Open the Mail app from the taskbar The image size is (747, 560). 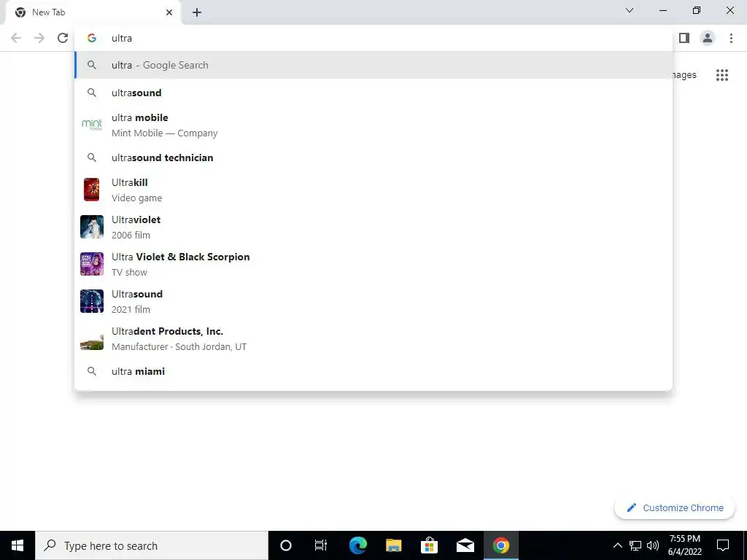pyautogui.click(x=465, y=545)
